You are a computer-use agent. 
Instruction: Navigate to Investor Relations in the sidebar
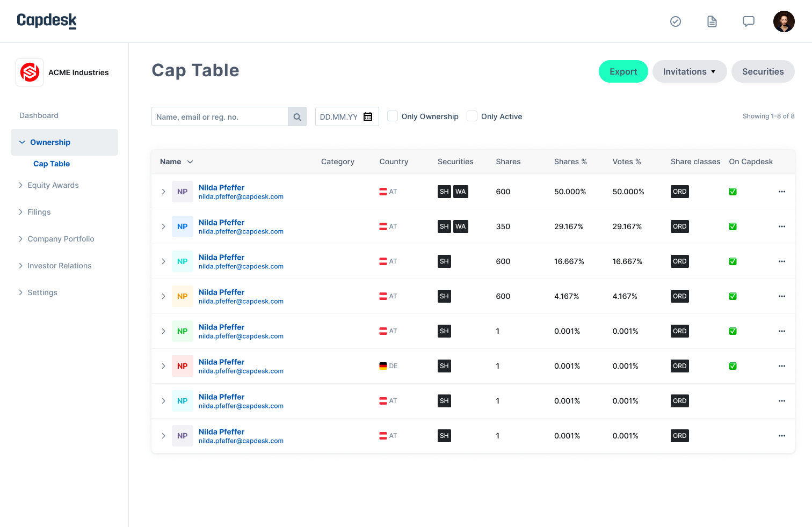59,266
